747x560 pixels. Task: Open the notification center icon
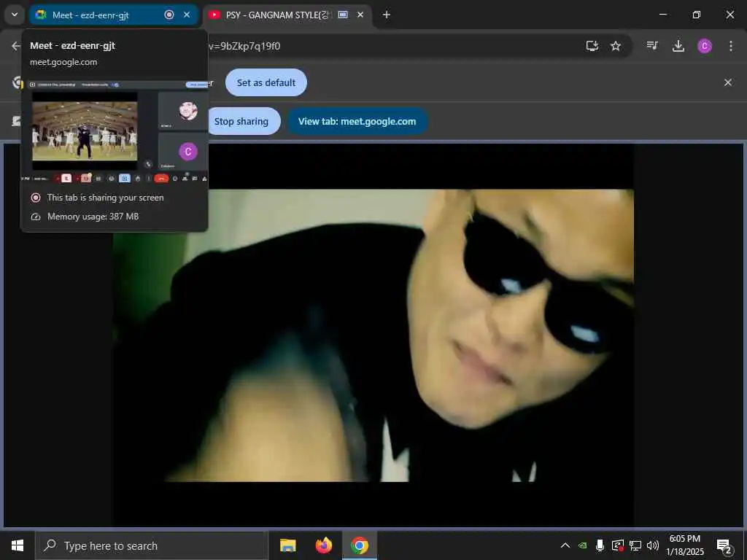tap(724, 546)
